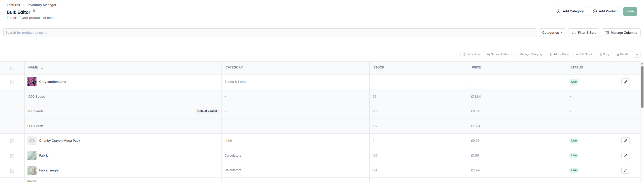This screenshot has width=644, height=182.
Task: Focus the search for product by name field
Action: pos(270,33)
